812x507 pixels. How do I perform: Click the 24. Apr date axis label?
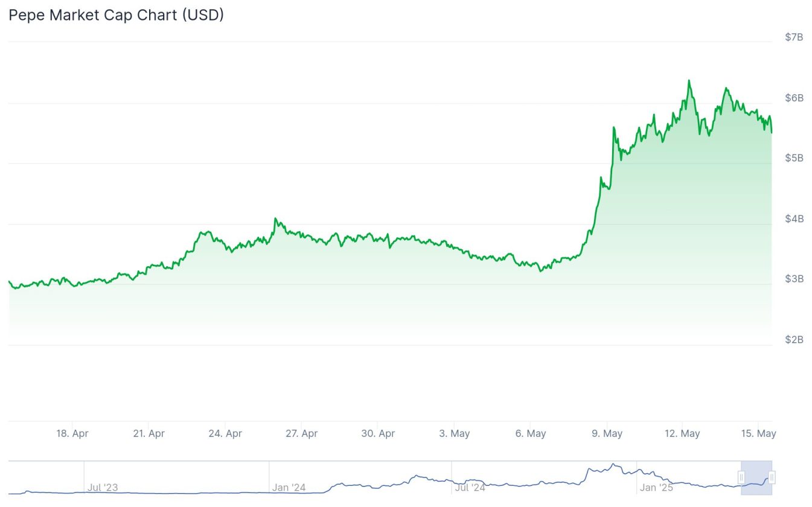coord(225,433)
